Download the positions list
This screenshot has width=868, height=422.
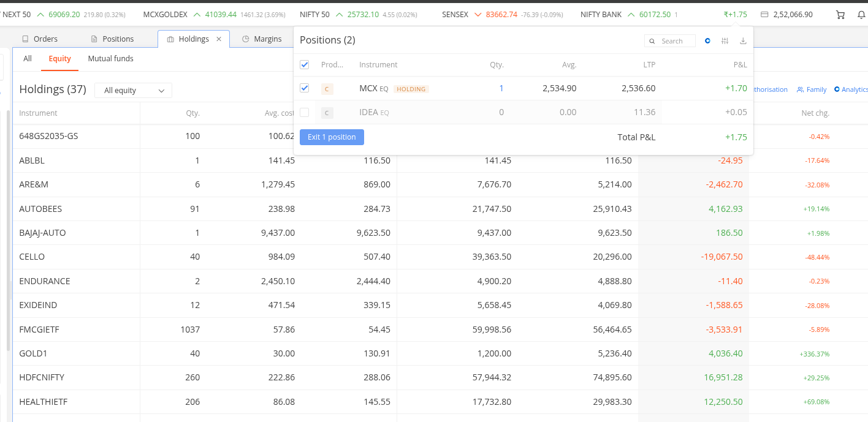point(743,41)
